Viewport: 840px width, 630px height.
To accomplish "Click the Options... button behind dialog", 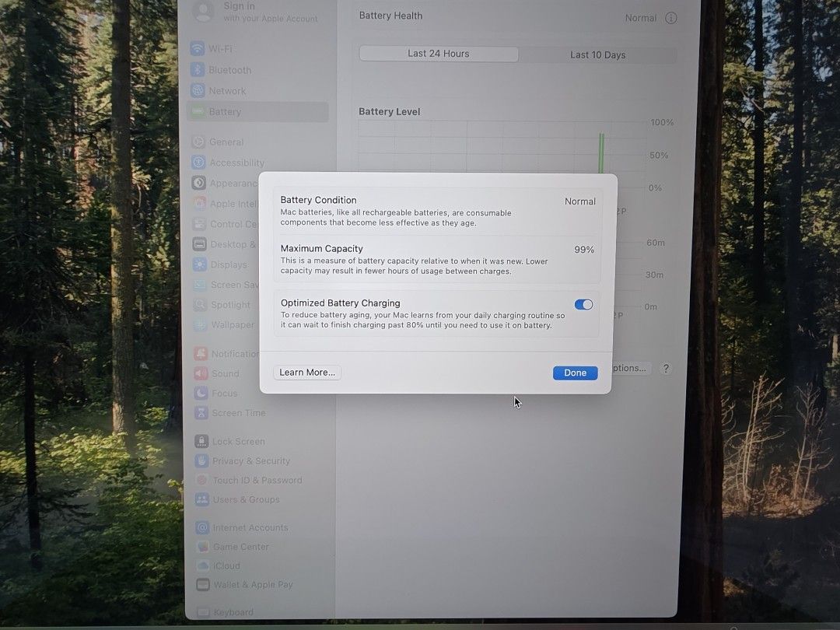I will click(x=631, y=368).
